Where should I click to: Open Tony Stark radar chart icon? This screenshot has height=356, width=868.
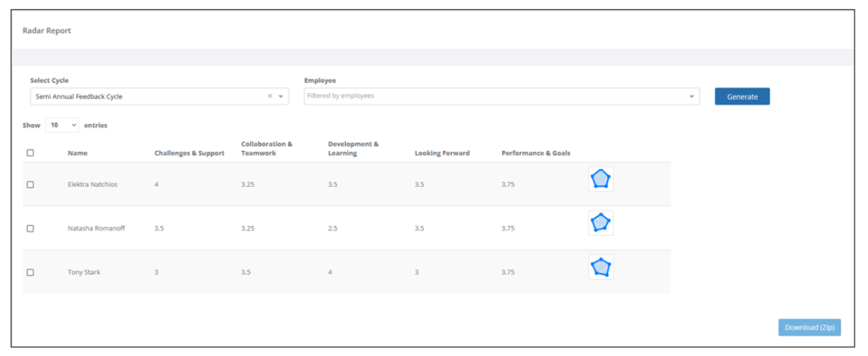point(600,267)
